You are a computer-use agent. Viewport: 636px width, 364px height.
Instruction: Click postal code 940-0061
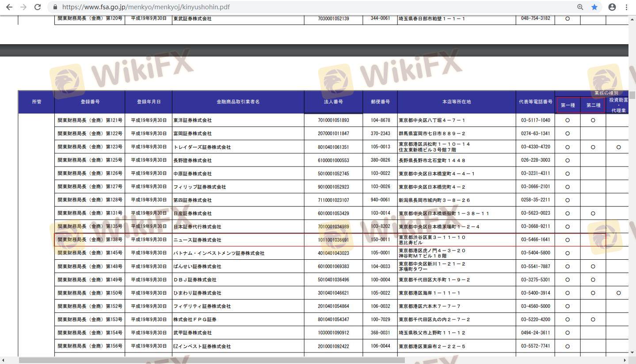[x=380, y=200]
